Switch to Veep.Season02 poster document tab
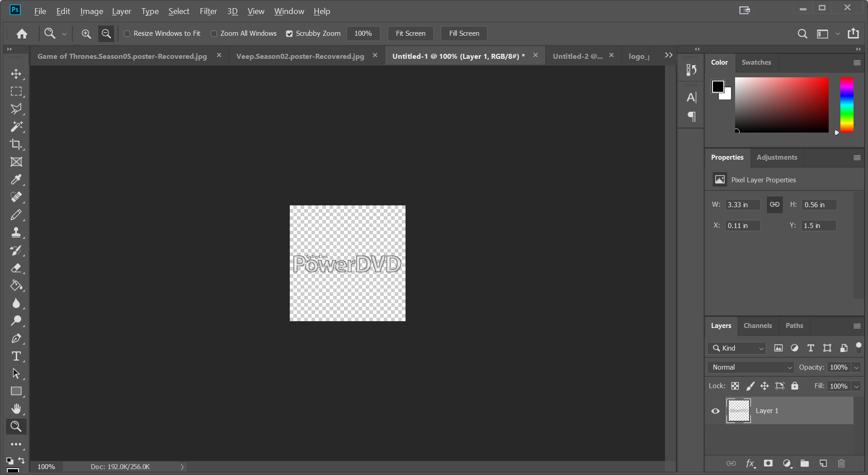 coord(300,56)
